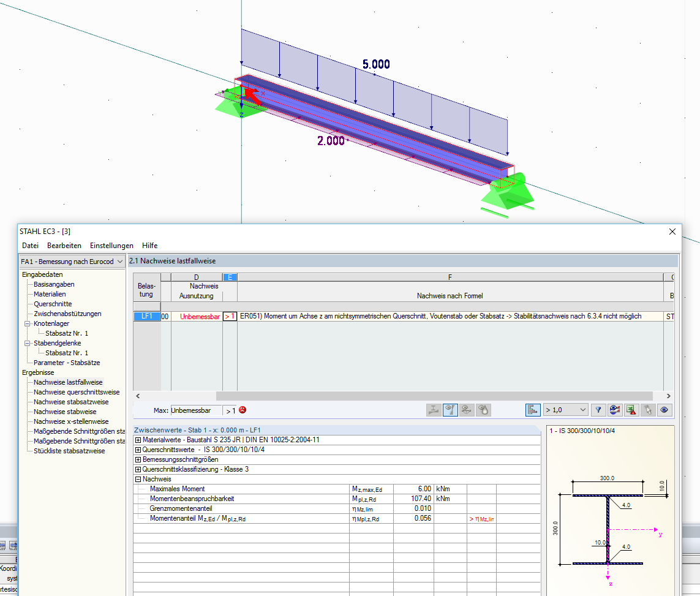
Task: Collapse the Nachweis section
Action: (138, 480)
